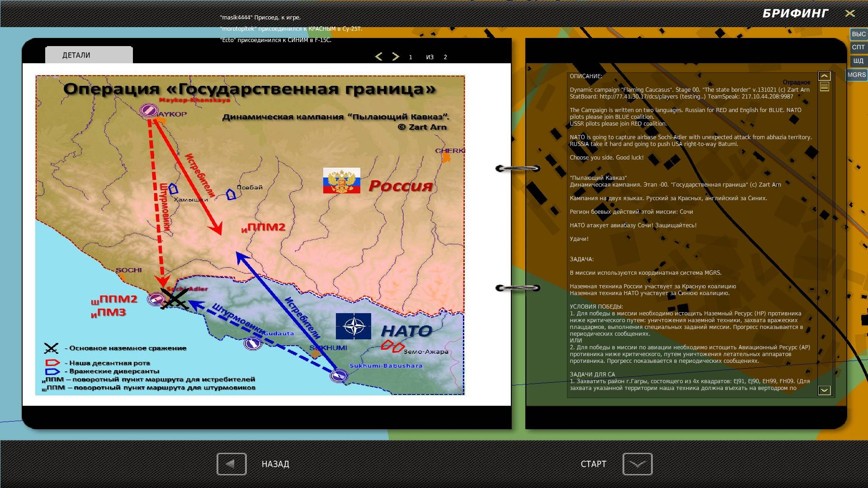
Task: Go to previous briefing image page
Action: pyautogui.click(x=379, y=56)
